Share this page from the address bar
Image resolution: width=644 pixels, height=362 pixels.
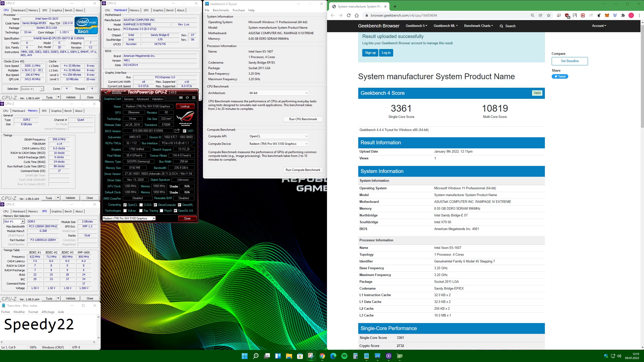tap(540, 15)
